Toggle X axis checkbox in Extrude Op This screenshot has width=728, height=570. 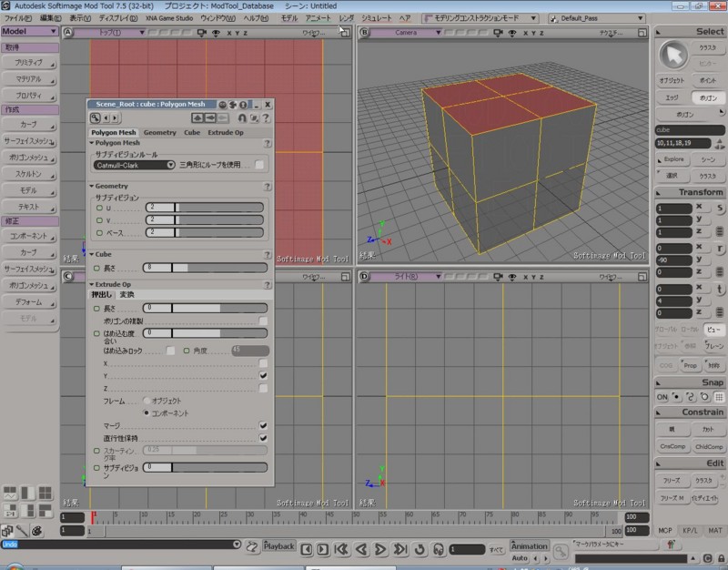[263, 362]
